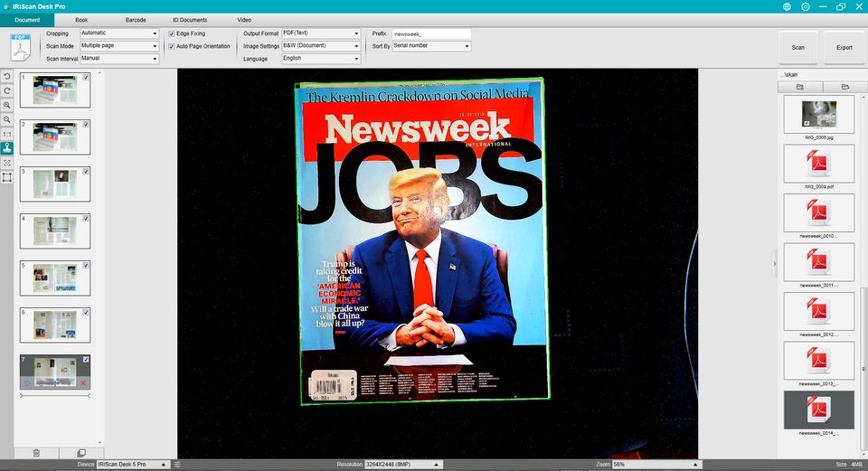This screenshot has width=868, height=471.
Task: Delete page 7 with red X
Action: pyautogui.click(x=83, y=383)
